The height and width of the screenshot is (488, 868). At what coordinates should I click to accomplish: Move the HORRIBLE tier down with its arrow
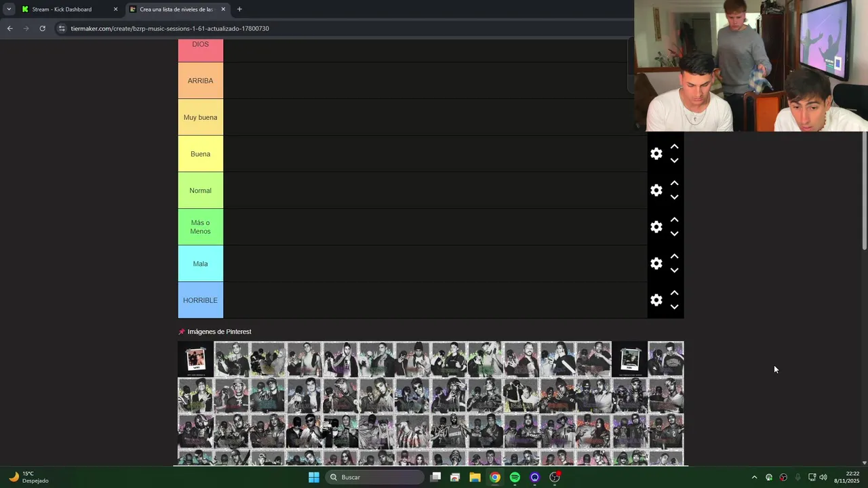point(675,308)
